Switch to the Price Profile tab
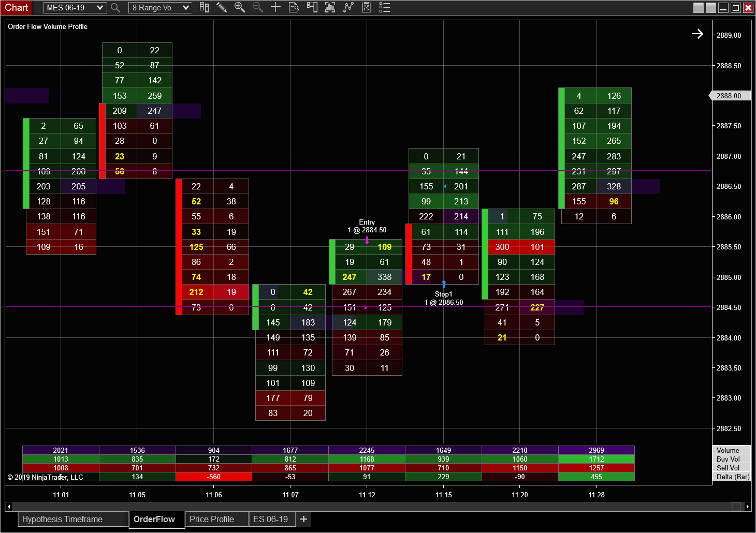 click(x=216, y=519)
